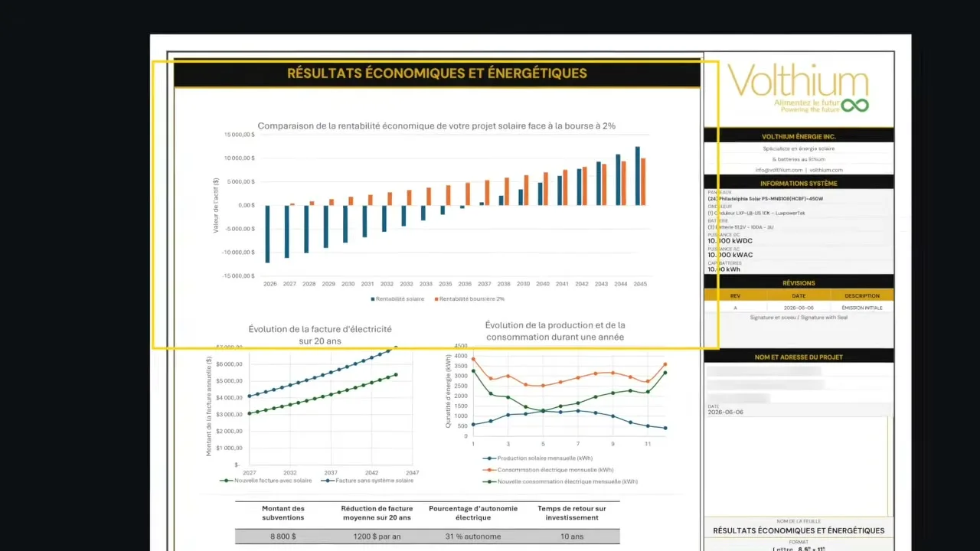The height and width of the screenshot is (551, 980).
Task: Click the 'Rentabilité boursière 2%' legend entry
Action: pos(469,299)
